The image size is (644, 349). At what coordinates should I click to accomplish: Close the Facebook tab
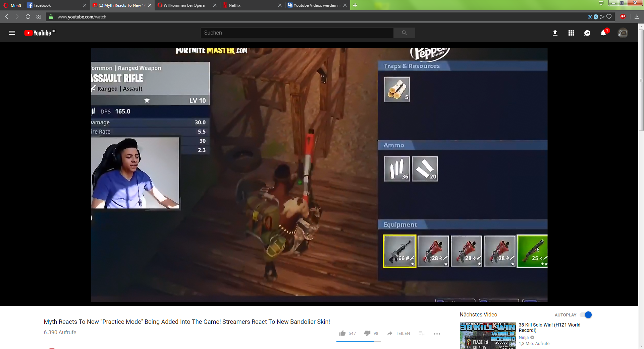(x=85, y=5)
